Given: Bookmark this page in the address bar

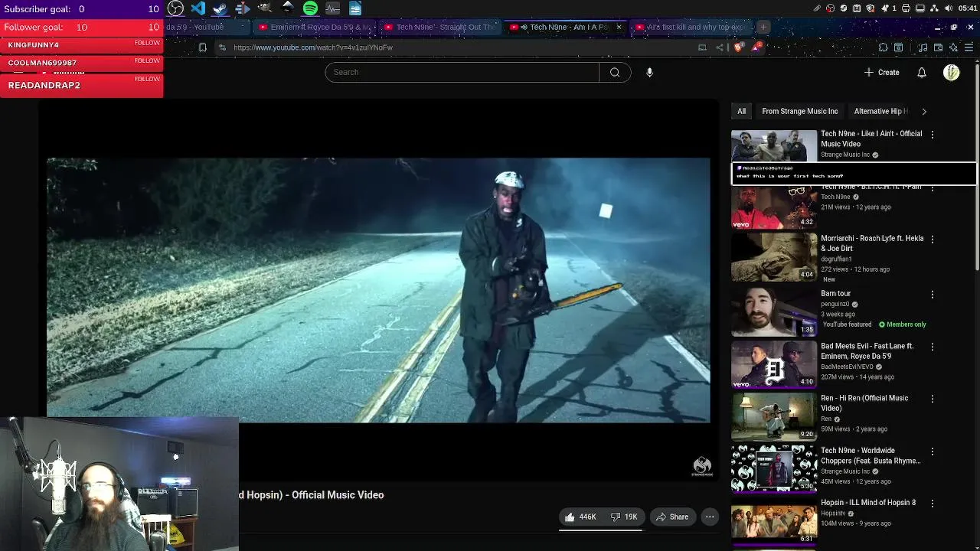Looking at the screenshot, I should coord(202,47).
